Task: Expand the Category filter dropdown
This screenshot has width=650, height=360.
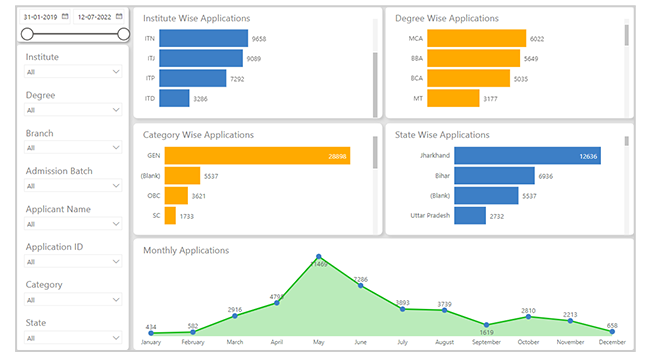Action: (73, 300)
